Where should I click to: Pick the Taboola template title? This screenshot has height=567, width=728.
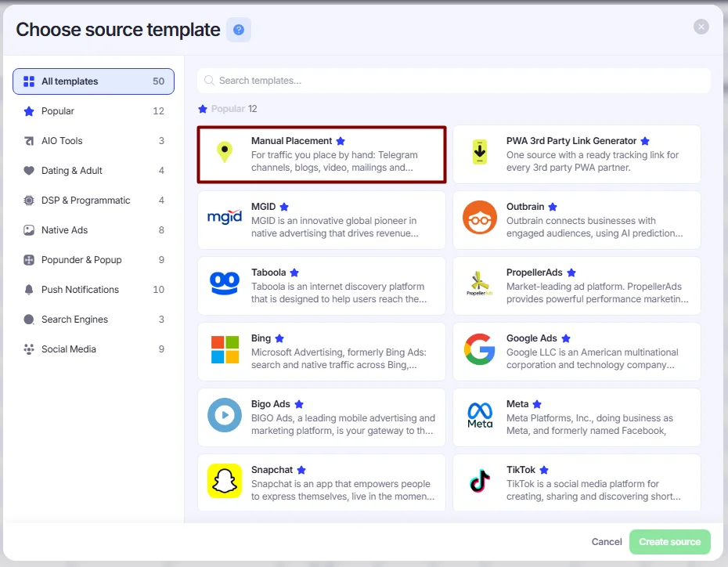tap(268, 273)
